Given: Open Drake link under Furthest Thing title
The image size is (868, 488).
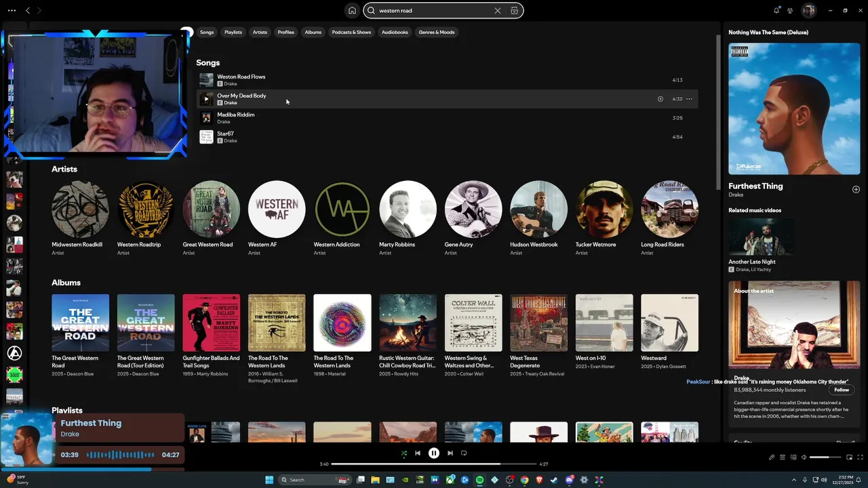Looking at the screenshot, I should [x=736, y=195].
